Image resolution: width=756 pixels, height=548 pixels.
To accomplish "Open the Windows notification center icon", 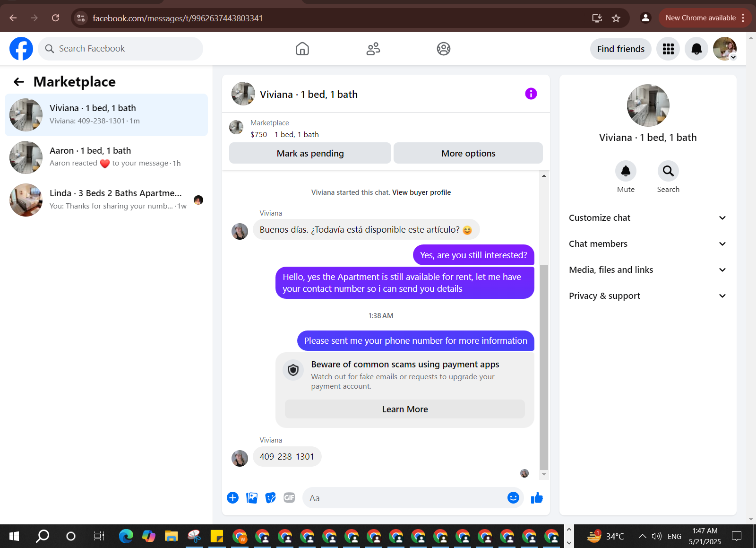I will pos(737,536).
